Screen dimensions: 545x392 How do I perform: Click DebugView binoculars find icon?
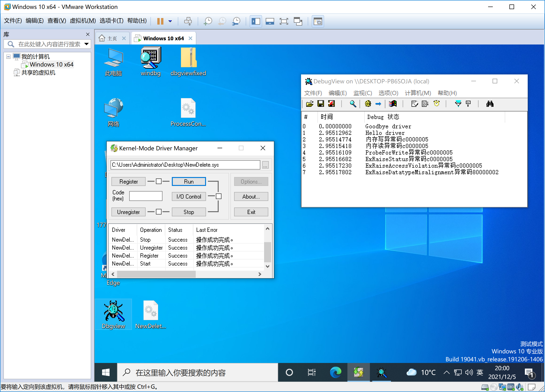[490, 104]
